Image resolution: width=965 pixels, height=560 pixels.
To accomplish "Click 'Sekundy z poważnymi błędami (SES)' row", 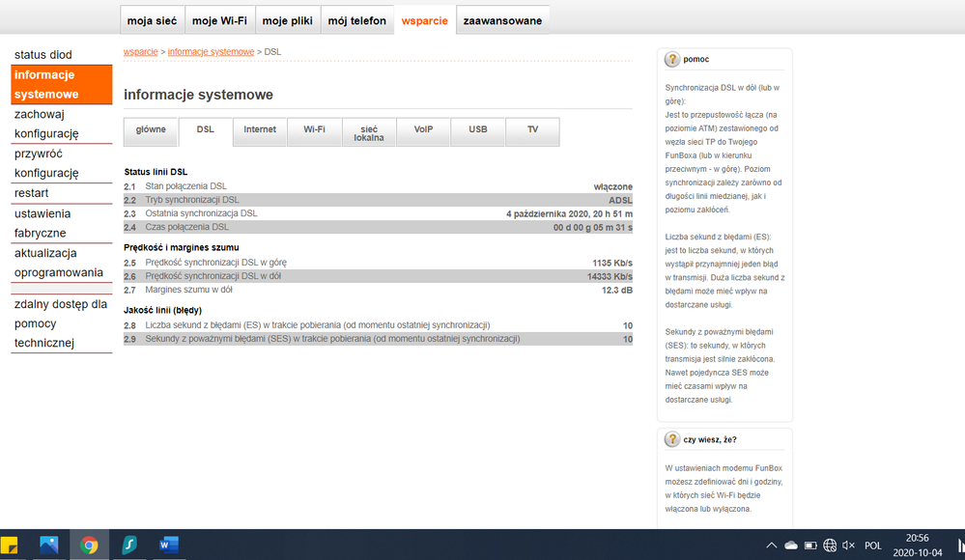I will [378, 339].
